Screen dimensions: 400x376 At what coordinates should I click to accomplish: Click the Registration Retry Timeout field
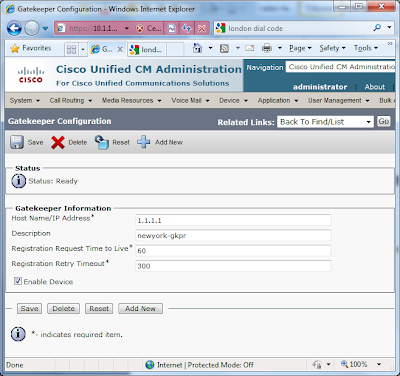[x=233, y=266]
